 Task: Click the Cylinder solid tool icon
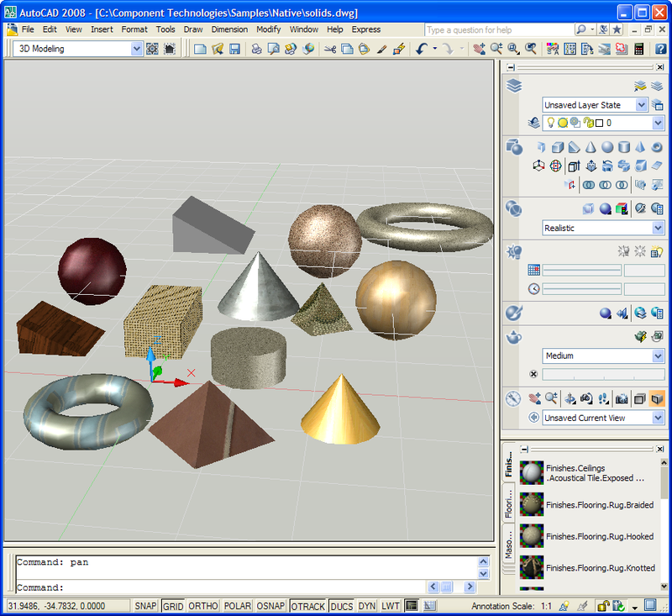point(625,147)
